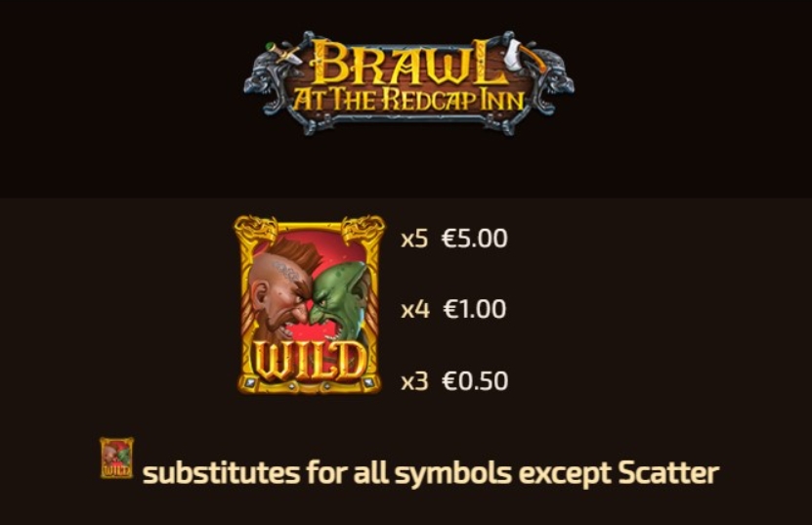Select the x5 €5.00 payout row
Image resolution: width=812 pixels, height=525 pixels.
pos(454,239)
